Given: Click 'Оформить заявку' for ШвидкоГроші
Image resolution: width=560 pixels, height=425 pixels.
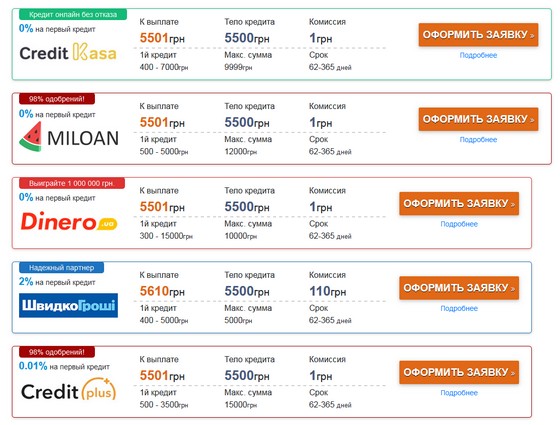Looking at the screenshot, I should coord(459,288).
